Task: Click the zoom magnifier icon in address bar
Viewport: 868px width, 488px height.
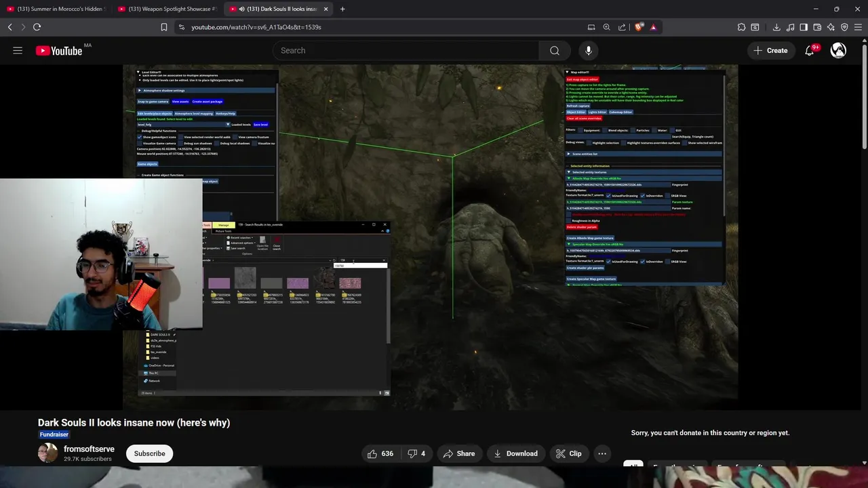Action: [607, 27]
